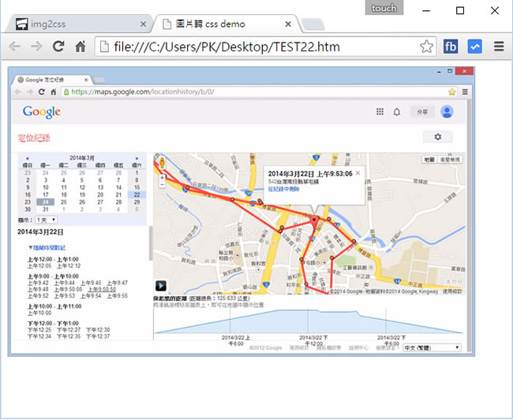Click the red marker pin on map
The image size is (513, 420).
314,221
